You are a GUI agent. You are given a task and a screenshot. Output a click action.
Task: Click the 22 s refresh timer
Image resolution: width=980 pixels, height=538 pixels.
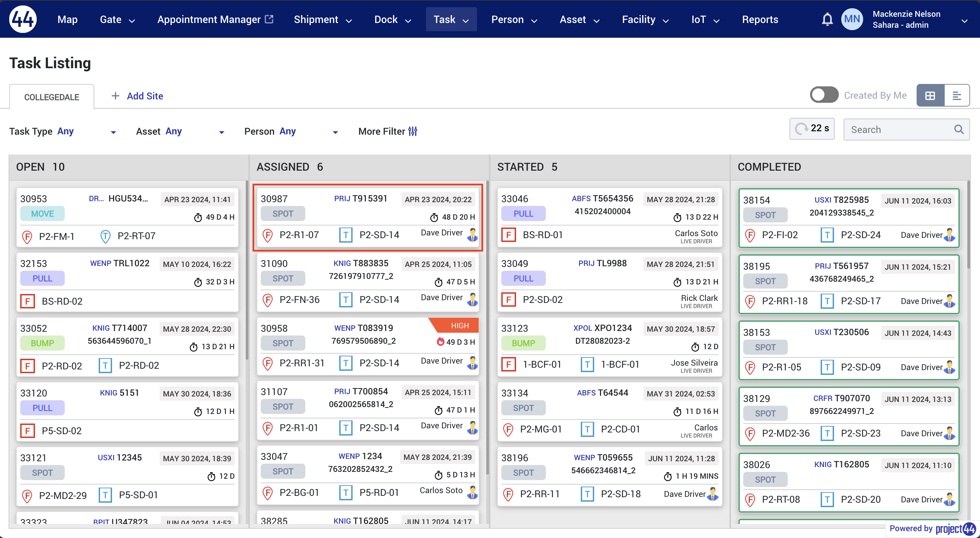coord(812,129)
